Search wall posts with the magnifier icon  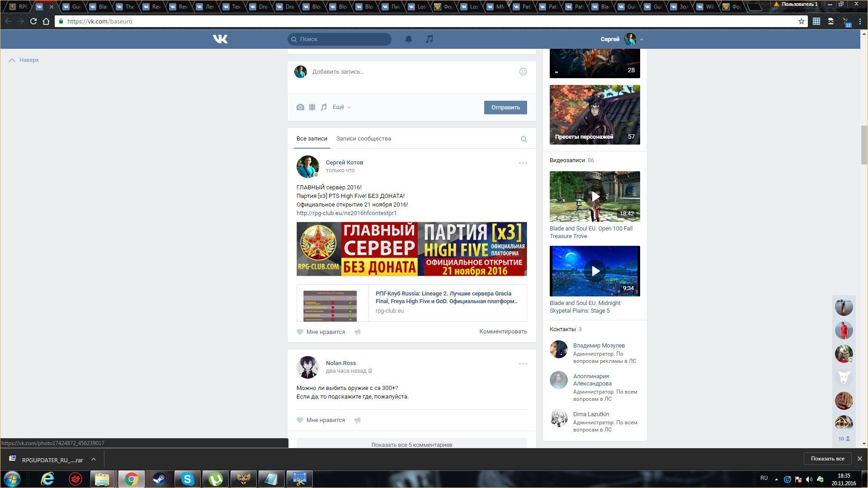524,139
